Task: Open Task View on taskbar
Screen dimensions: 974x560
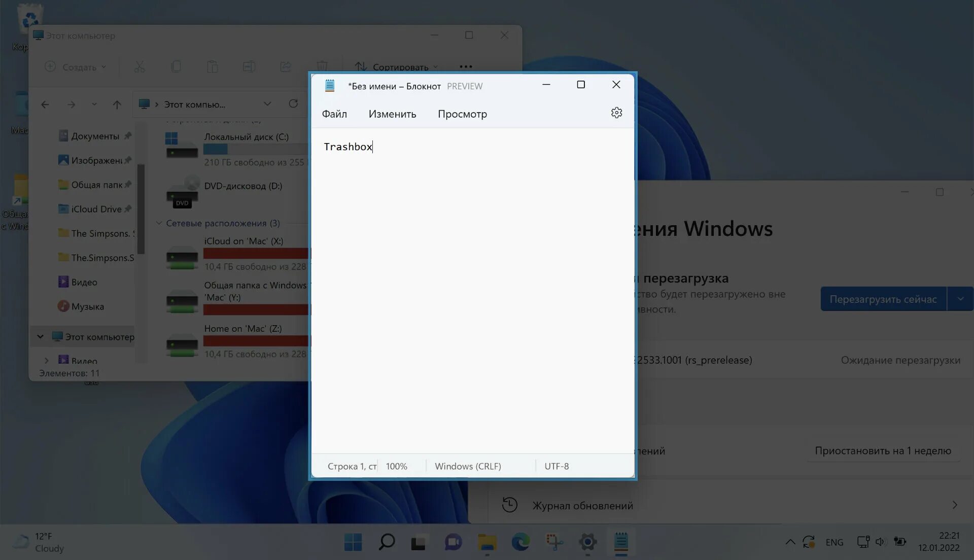Action: (x=419, y=543)
